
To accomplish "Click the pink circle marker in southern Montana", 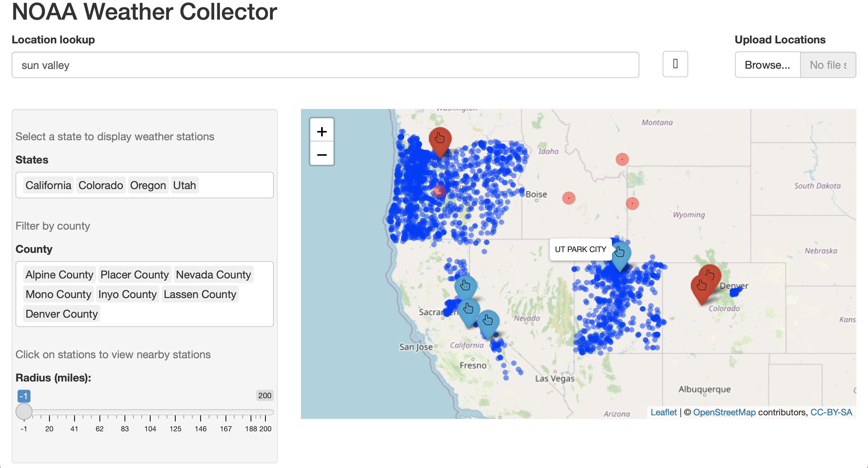I will click(x=622, y=159).
